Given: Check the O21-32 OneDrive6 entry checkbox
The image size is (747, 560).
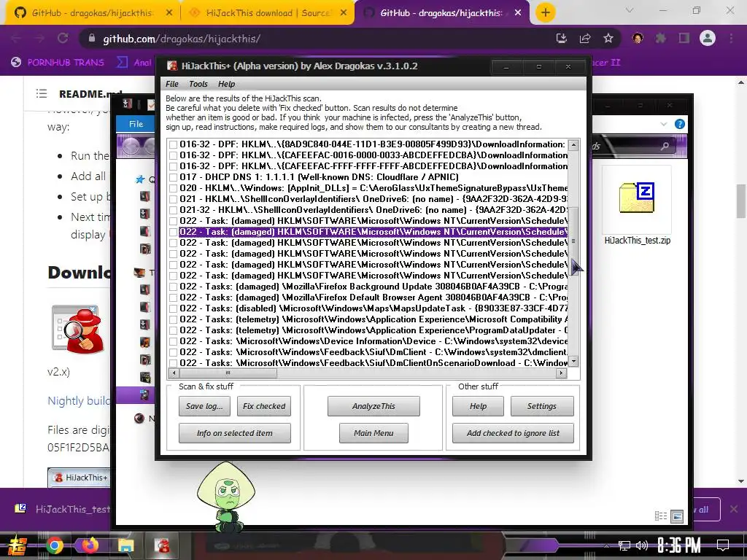Looking at the screenshot, I should [174, 210].
